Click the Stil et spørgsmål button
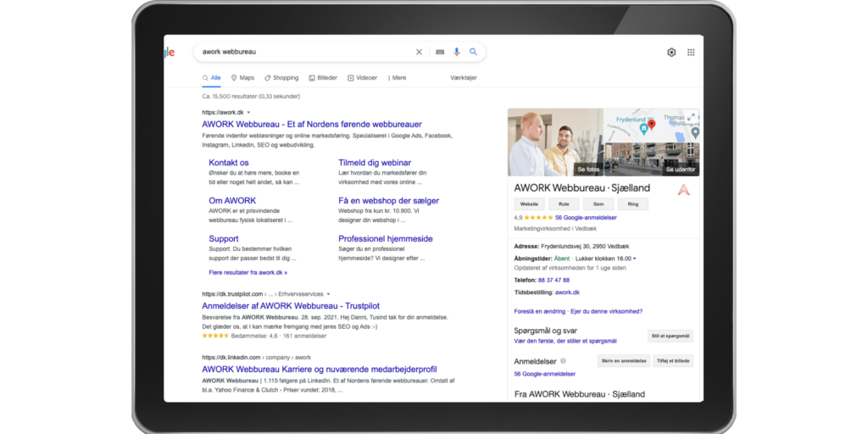Viewport: 868px width, 434px height. coord(670,336)
